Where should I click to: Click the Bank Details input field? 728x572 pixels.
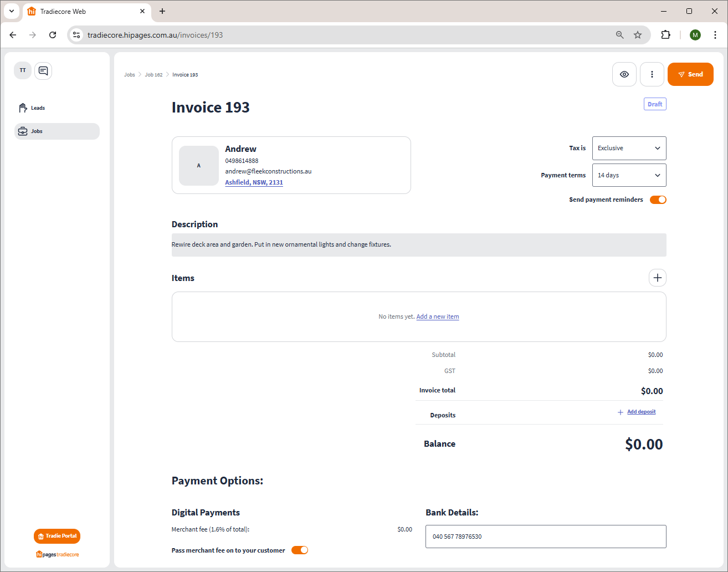(x=545, y=537)
